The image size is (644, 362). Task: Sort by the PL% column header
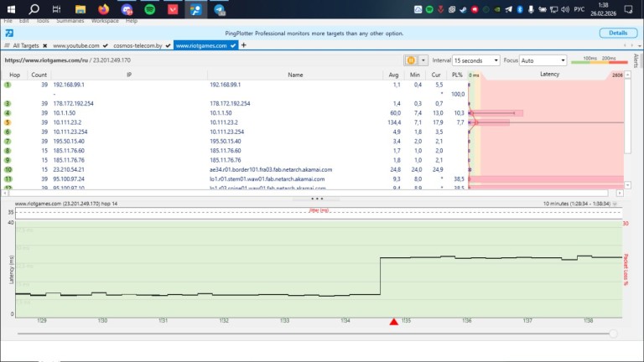click(x=457, y=75)
